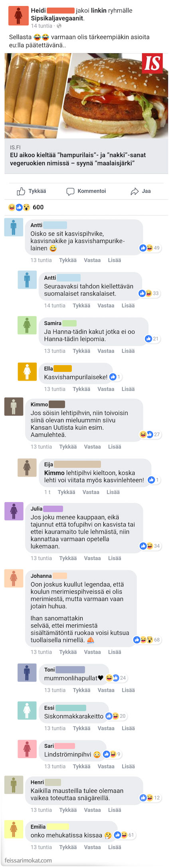The height and width of the screenshot is (868, 170).
Task: Click Emilia's yellow profile avatar
Action: click(x=14, y=829)
